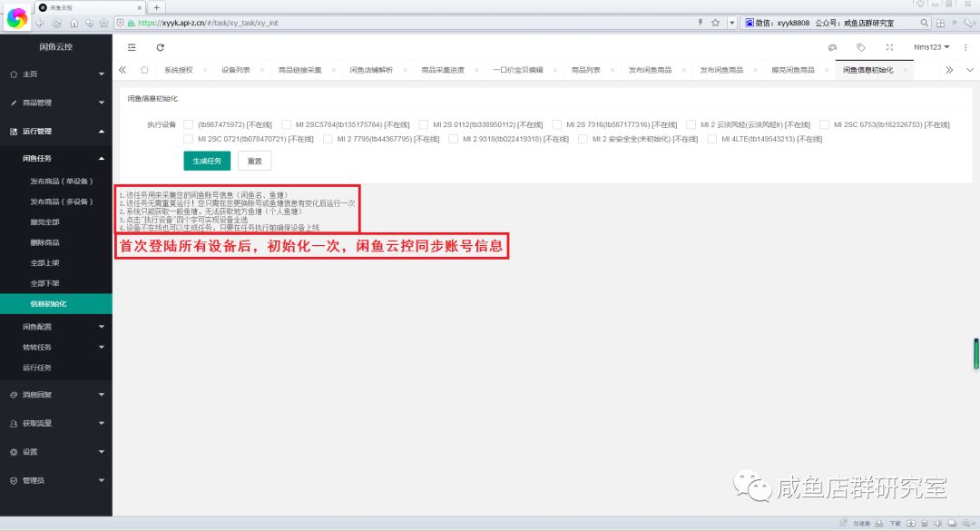This screenshot has width=980, height=531.
Task: Click the tag note icon in the header
Action: coord(860,47)
